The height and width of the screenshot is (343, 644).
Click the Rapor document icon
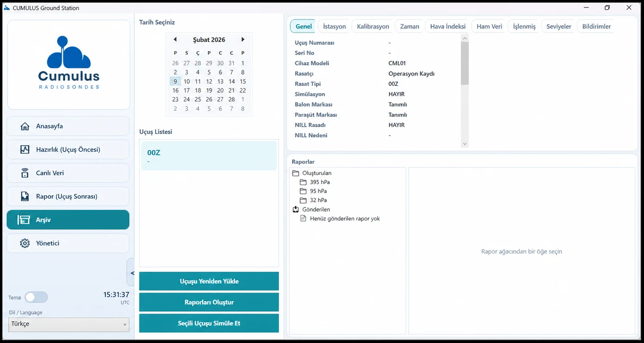tap(25, 196)
